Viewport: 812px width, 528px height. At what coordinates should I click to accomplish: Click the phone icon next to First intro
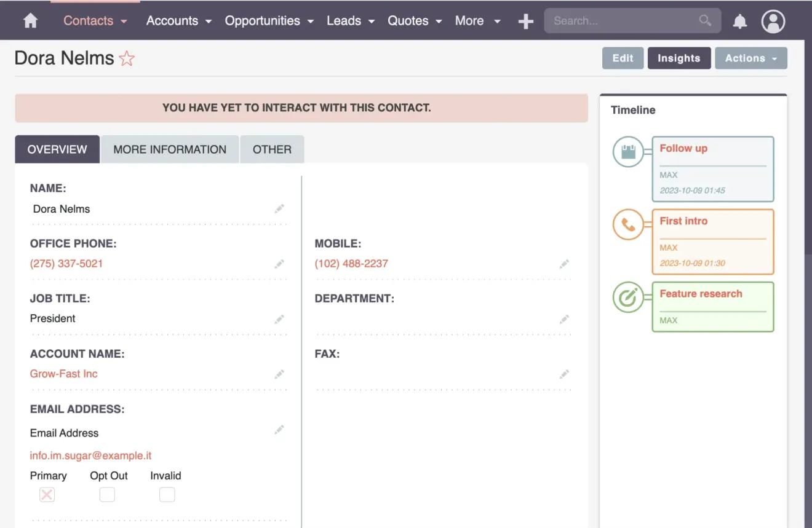click(629, 224)
